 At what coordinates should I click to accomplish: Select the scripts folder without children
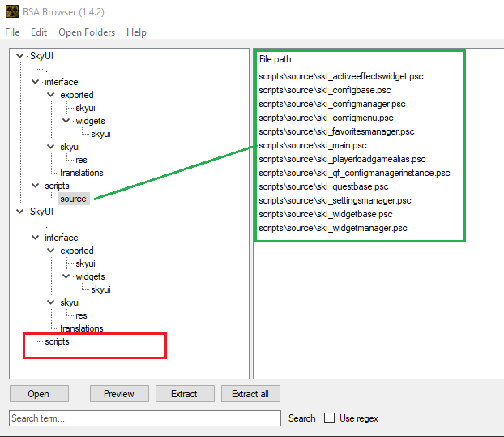coord(58,341)
